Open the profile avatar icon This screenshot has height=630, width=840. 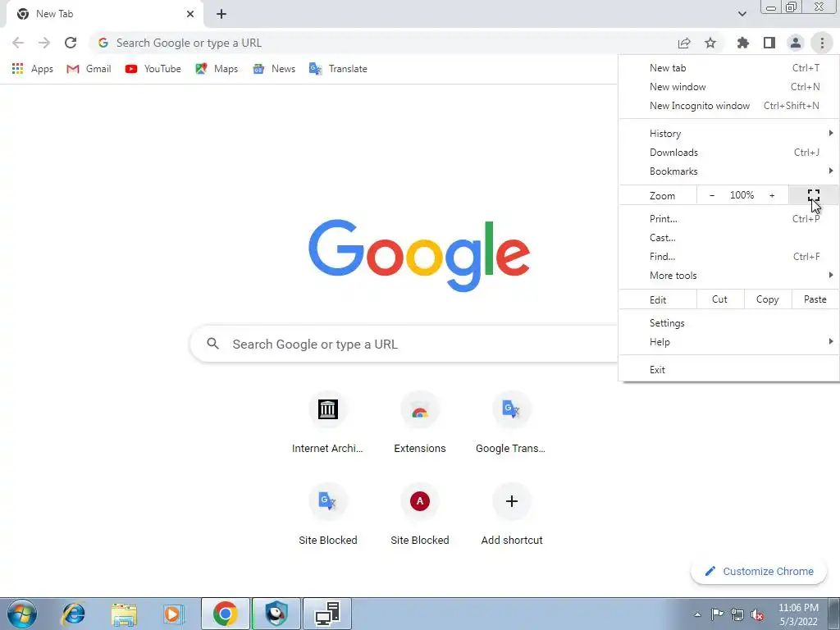click(796, 43)
